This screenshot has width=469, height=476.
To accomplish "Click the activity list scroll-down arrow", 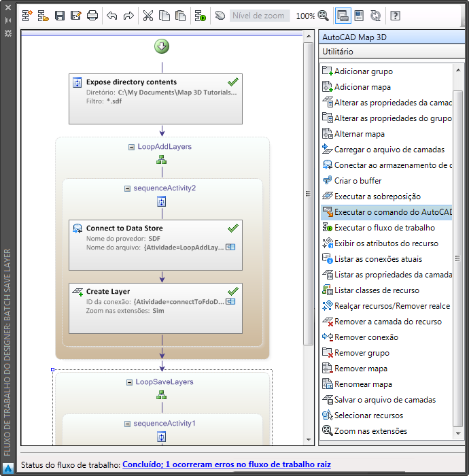I will (458, 434).
